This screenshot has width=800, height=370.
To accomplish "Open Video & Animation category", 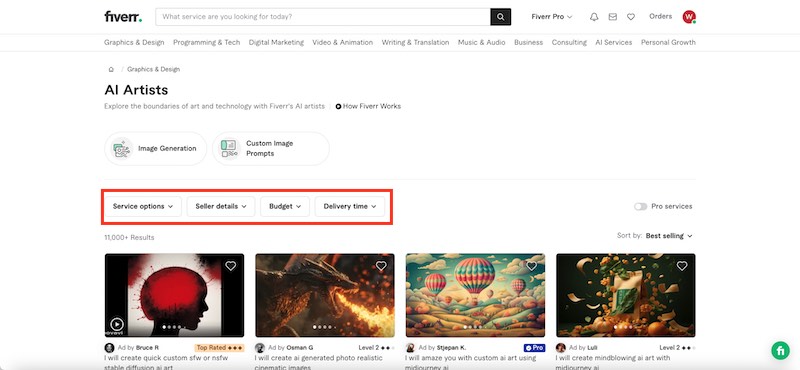I will pos(343,42).
